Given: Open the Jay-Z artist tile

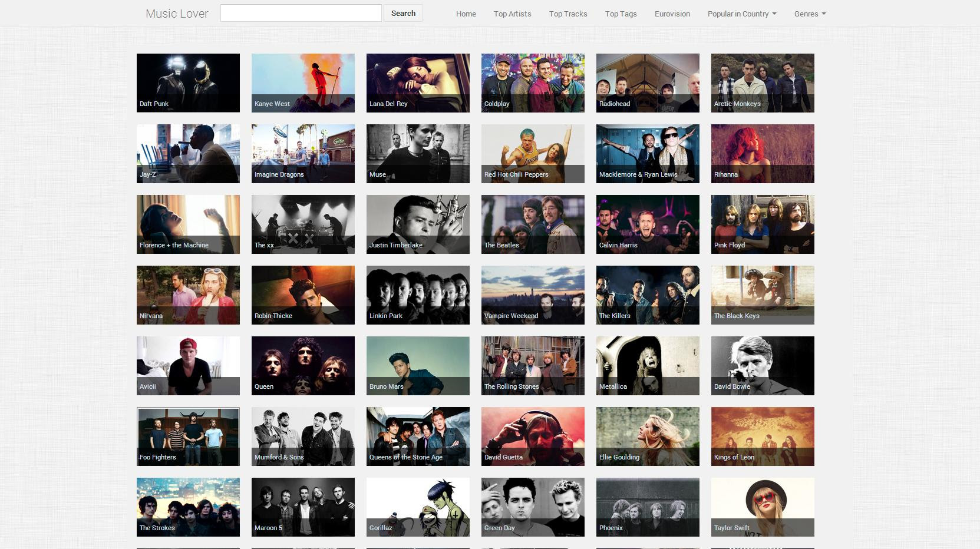Looking at the screenshot, I should (x=188, y=154).
